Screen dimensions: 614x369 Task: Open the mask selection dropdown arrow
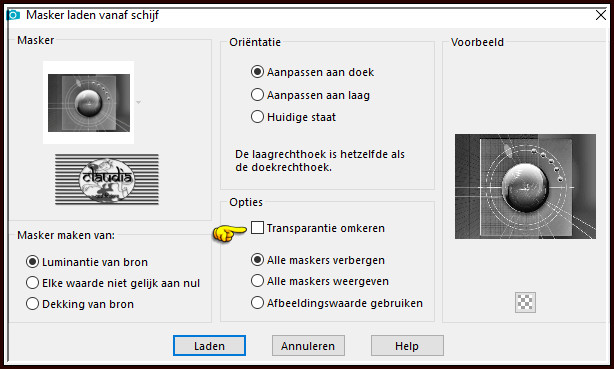pos(138,102)
